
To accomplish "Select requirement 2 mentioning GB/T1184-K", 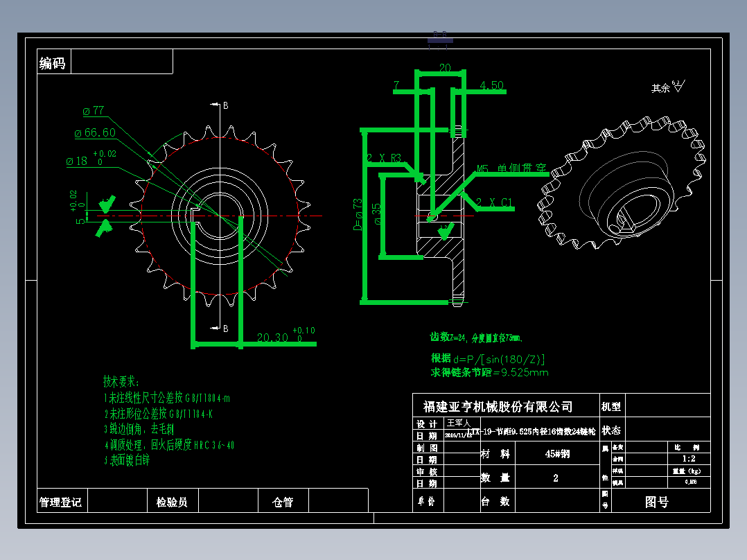I will 158,414.
